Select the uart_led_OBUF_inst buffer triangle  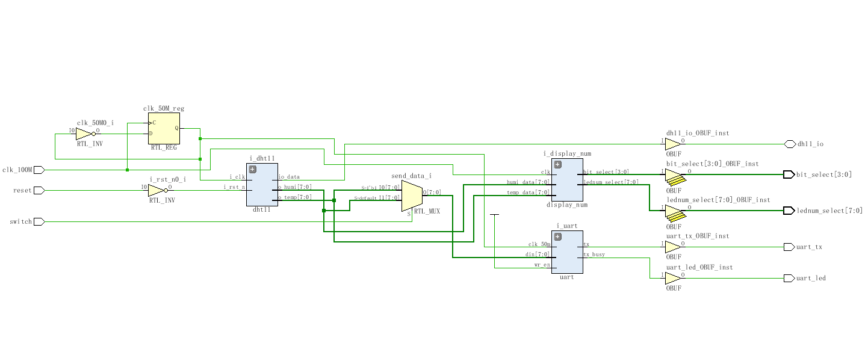coord(672,278)
